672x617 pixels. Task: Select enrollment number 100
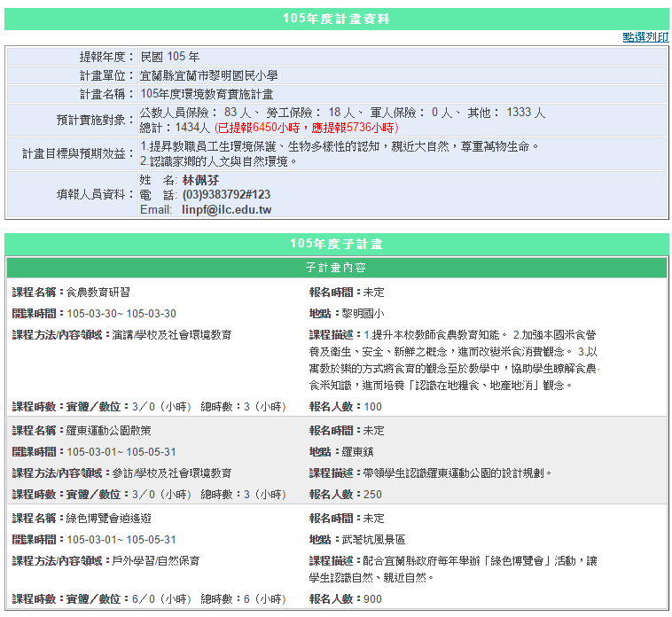tap(373, 407)
